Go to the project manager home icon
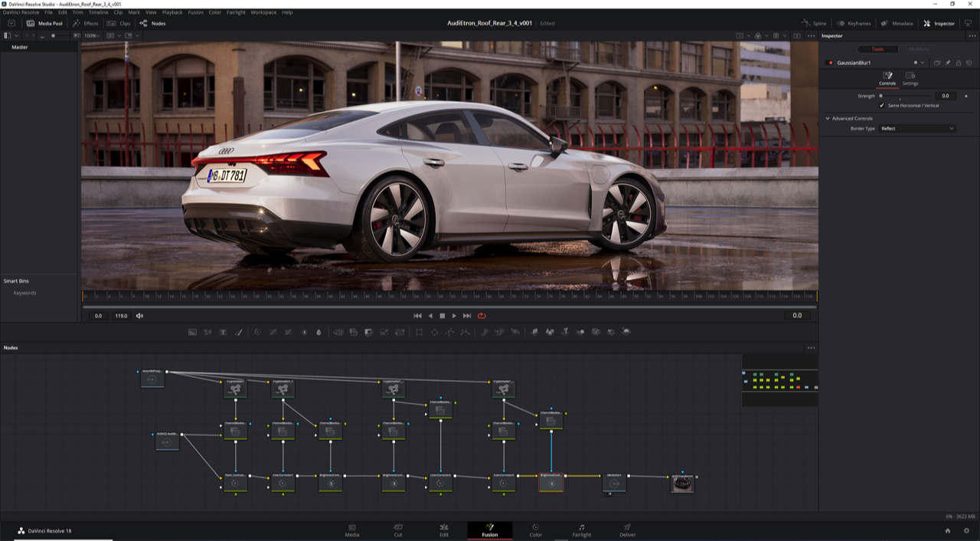This screenshot has width=980, height=541. tap(948, 530)
